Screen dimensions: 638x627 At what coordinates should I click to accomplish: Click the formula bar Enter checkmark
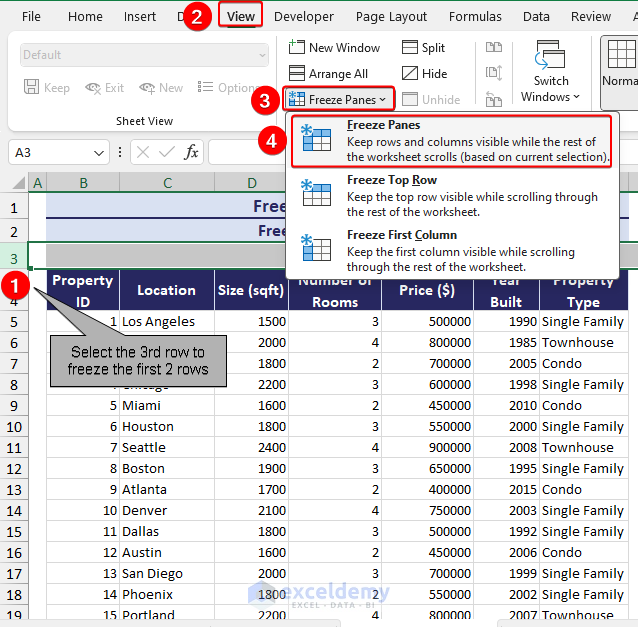[x=167, y=153]
